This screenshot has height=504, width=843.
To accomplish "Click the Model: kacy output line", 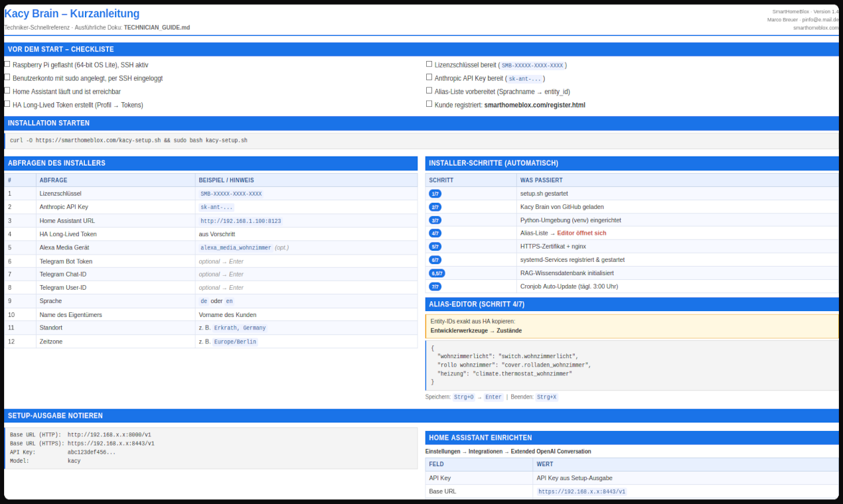I will 45,461.
